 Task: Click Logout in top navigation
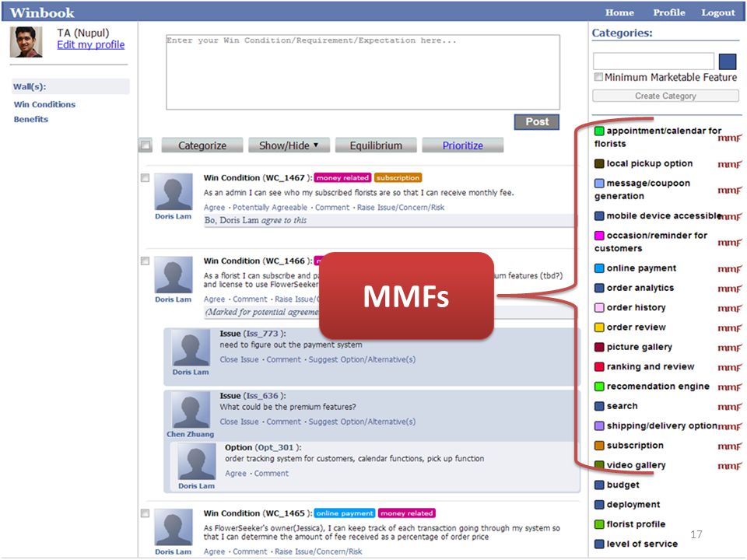[x=718, y=12]
